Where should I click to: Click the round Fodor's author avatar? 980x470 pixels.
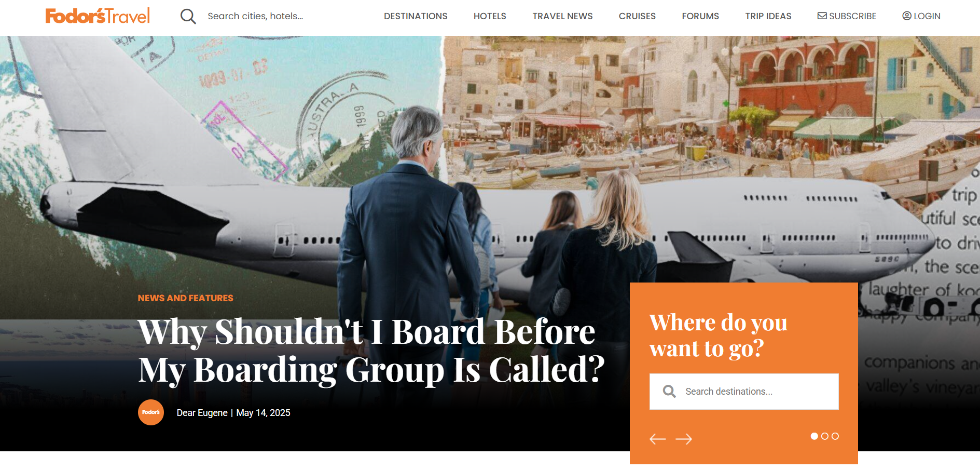coord(151,412)
